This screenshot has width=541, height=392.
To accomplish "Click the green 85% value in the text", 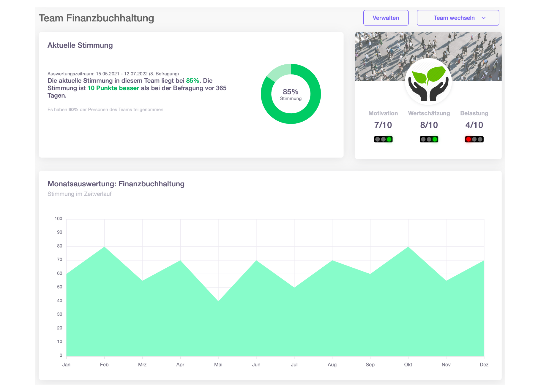I will click(x=193, y=81).
